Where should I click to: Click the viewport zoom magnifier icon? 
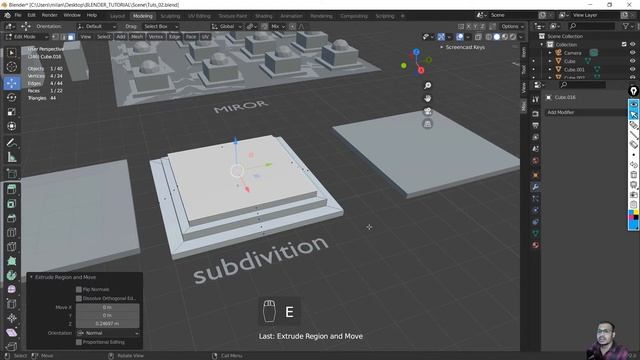pos(427,85)
